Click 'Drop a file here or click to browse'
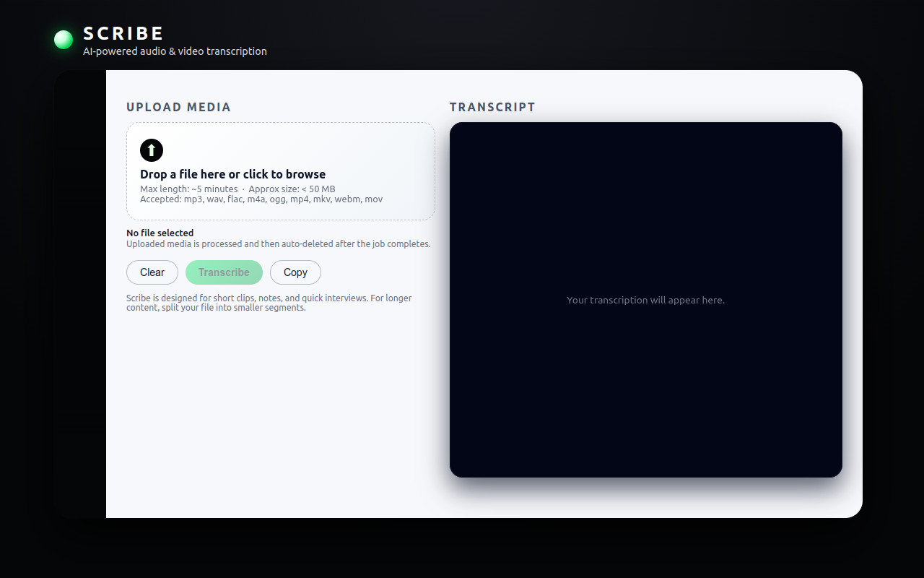 point(233,174)
